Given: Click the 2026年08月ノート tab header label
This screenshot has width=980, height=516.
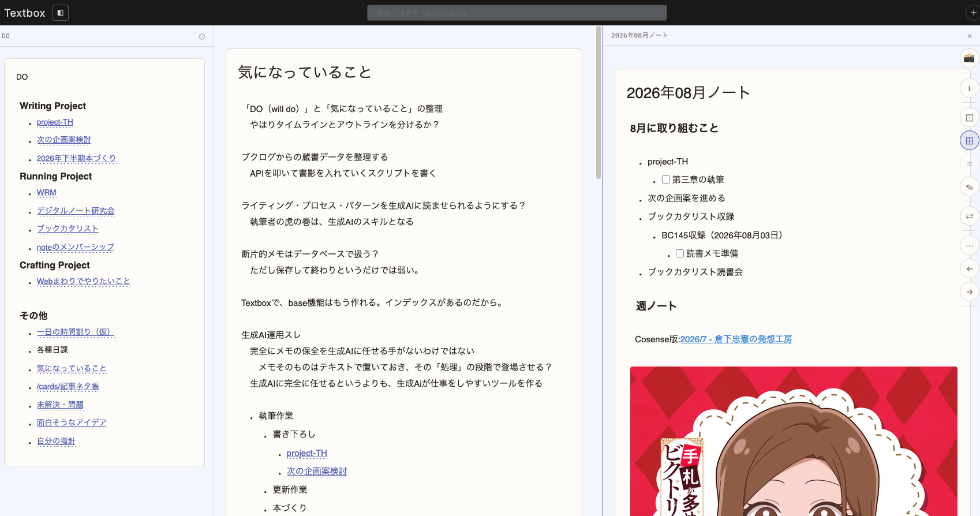Looking at the screenshot, I should pos(639,35).
